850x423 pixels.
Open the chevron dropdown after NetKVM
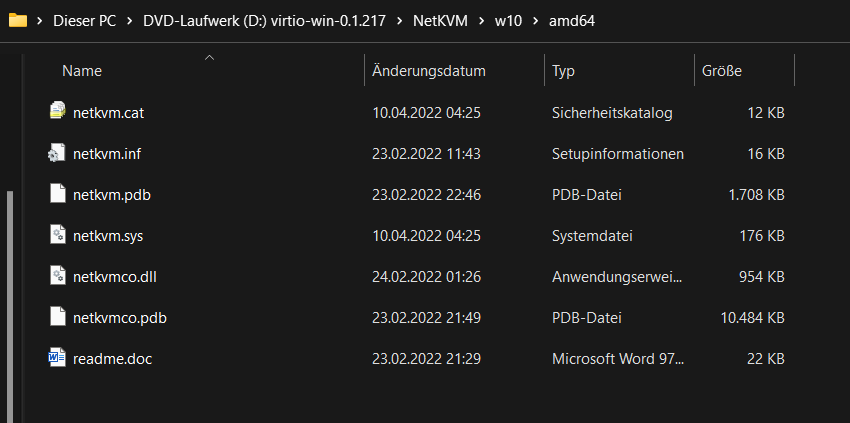(x=480, y=21)
